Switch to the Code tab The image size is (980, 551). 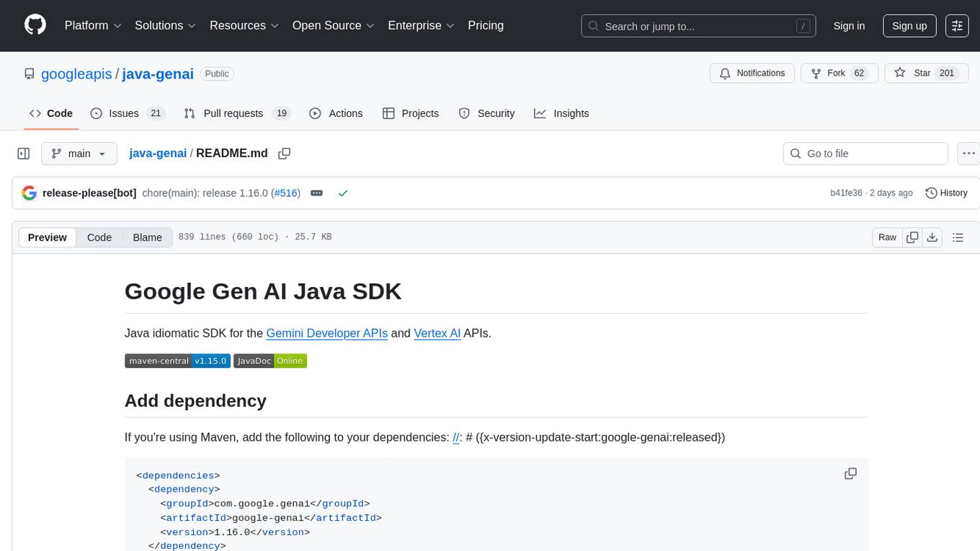click(x=51, y=113)
